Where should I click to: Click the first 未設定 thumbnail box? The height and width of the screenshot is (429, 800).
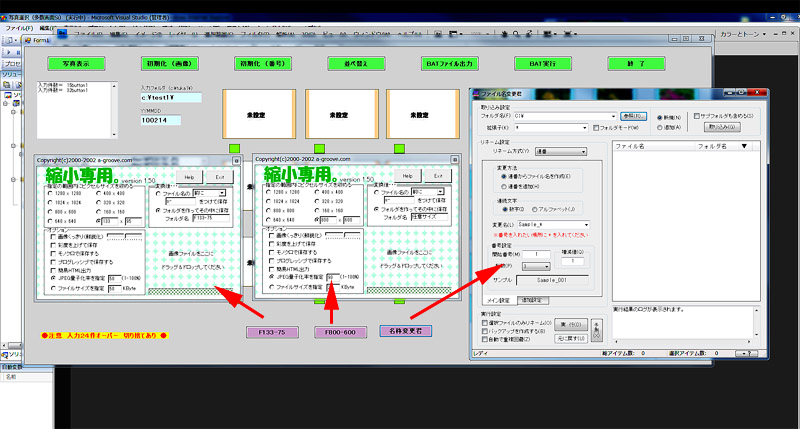click(251, 114)
